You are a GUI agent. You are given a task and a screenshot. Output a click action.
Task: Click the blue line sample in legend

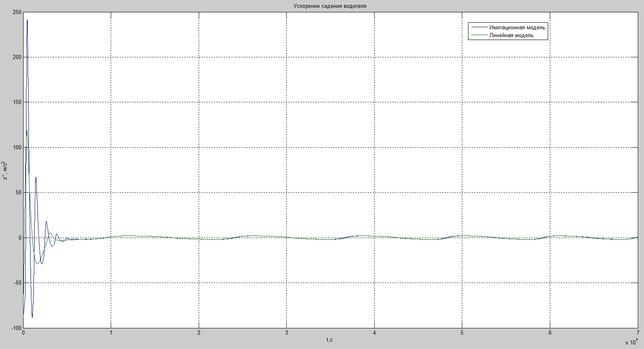click(478, 28)
